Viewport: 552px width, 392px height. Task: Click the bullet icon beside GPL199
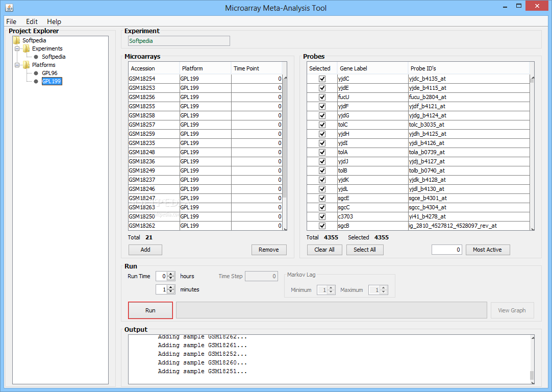point(36,81)
